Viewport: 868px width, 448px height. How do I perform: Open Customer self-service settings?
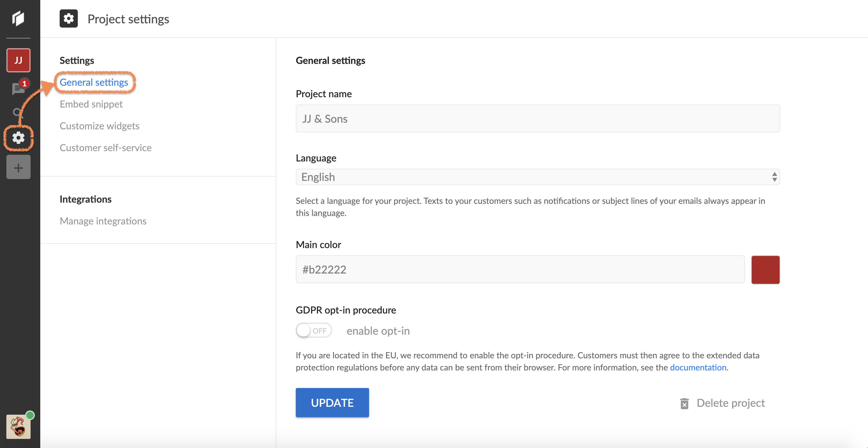click(x=105, y=148)
